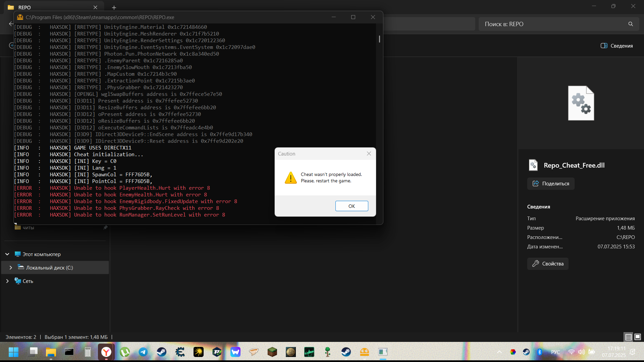Click Bluetooth icon in system tray
This screenshot has height=362, width=644.
539,352
